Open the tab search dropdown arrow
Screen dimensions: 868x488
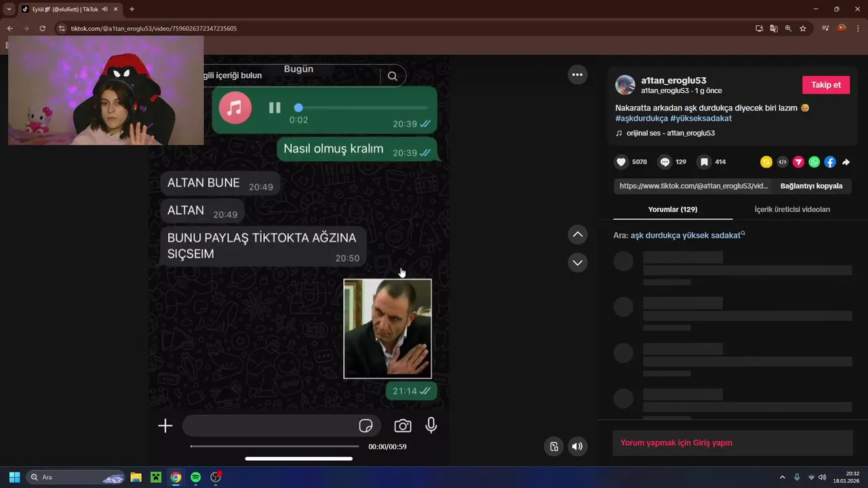[9, 9]
